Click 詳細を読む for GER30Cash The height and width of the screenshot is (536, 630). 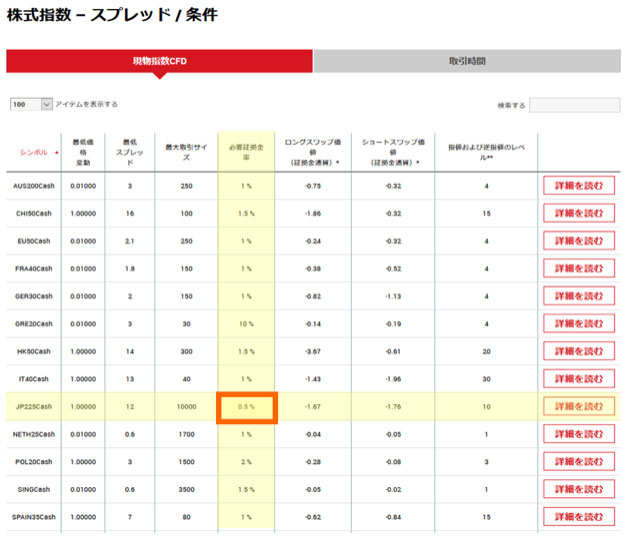(x=579, y=296)
